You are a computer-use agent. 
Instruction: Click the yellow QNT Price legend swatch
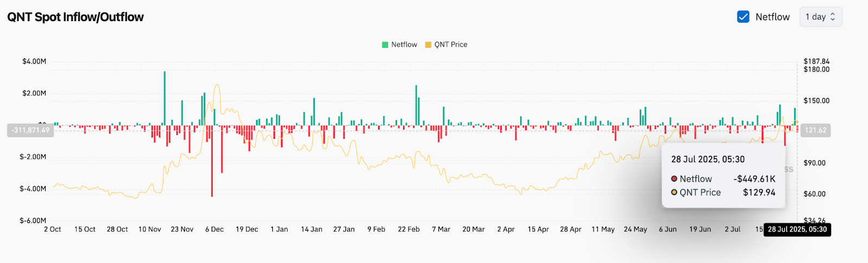point(428,45)
